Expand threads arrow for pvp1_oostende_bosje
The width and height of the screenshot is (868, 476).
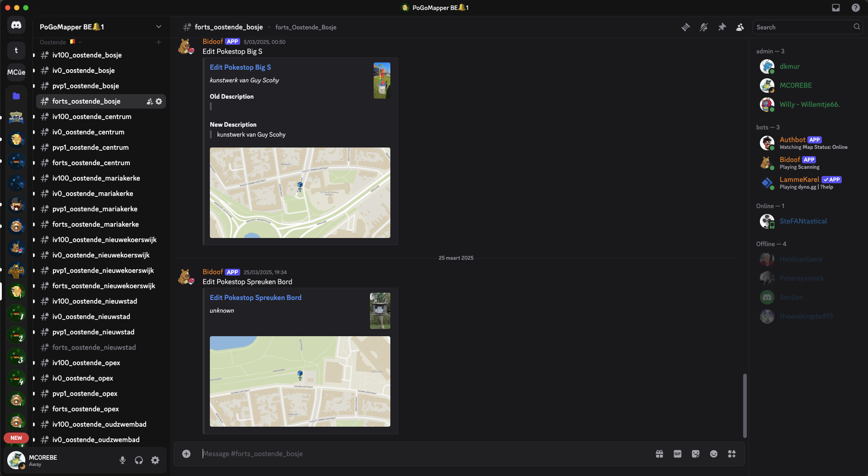coord(34,86)
